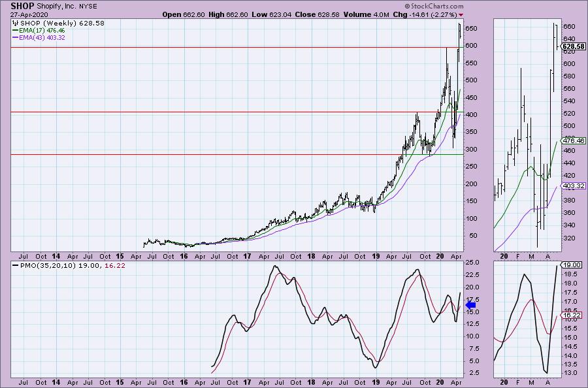
Task: Click the 403.32 EMA tag on the zoom panel
Action: pos(574,186)
